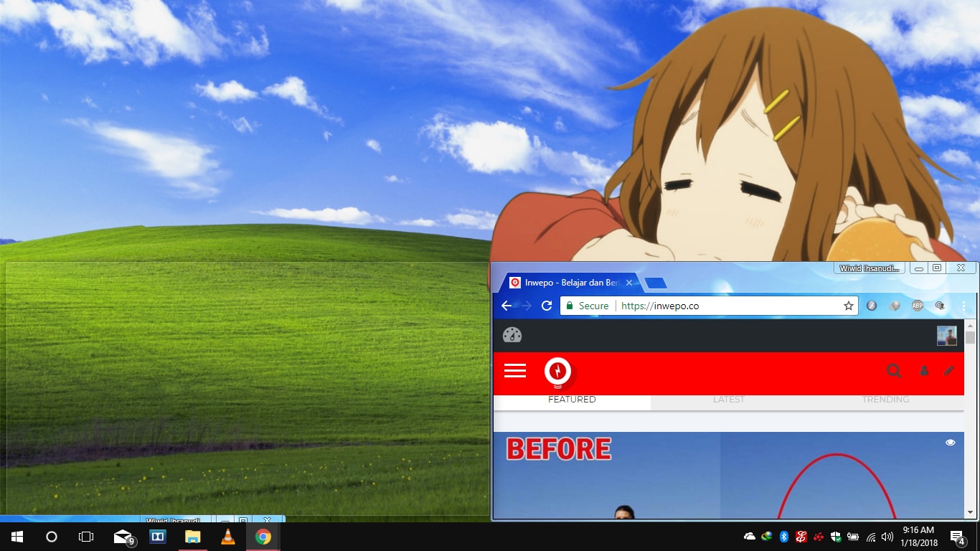Open the dashboard speedometer icon
Viewport: 980px width, 551px height.
click(x=512, y=335)
